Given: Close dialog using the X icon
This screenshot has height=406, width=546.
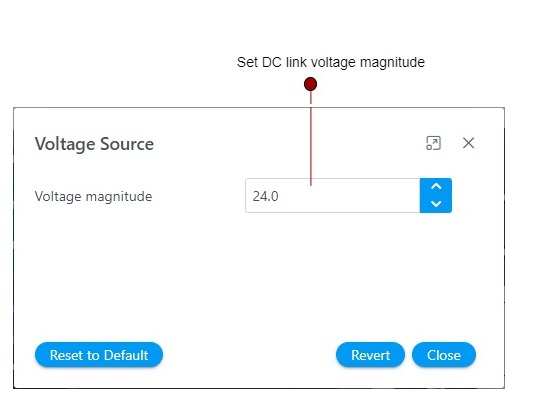Looking at the screenshot, I should pyautogui.click(x=468, y=143).
